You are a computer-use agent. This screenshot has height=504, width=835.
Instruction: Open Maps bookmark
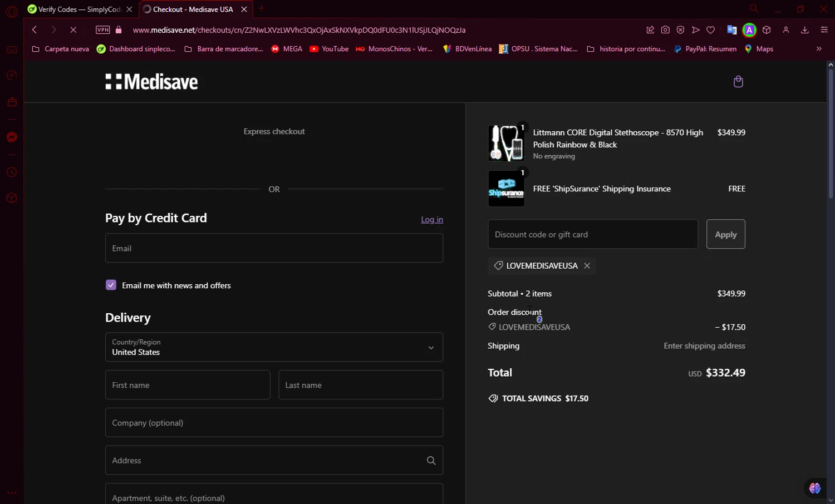pos(759,49)
